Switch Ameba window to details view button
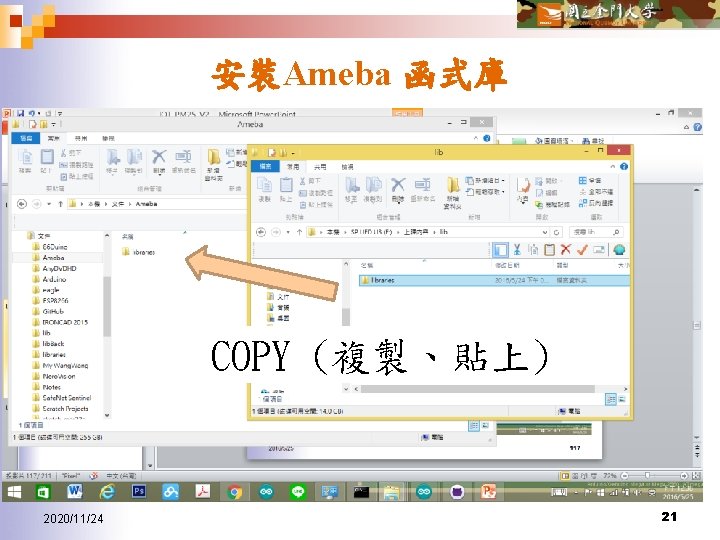This screenshot has height=540, width=720. point(473,425)
